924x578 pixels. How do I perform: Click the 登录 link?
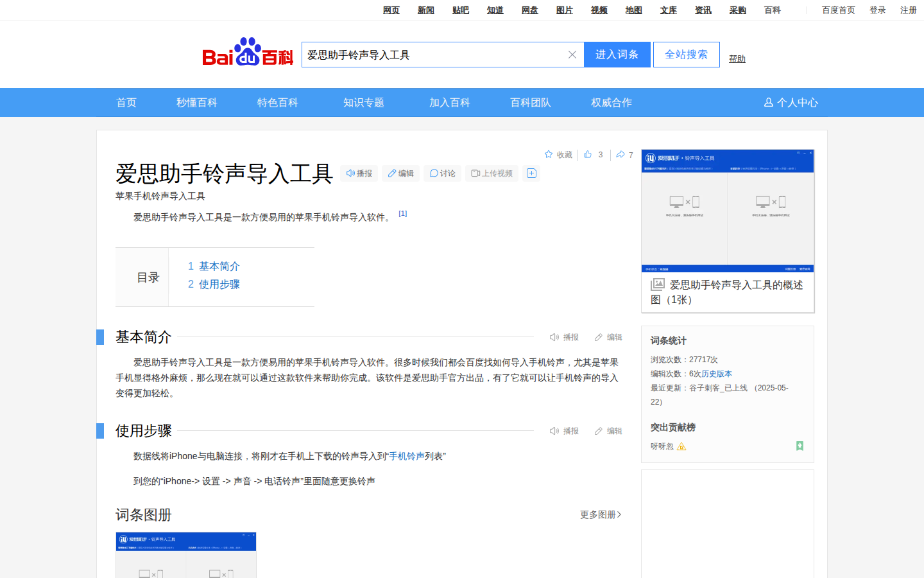878,10
